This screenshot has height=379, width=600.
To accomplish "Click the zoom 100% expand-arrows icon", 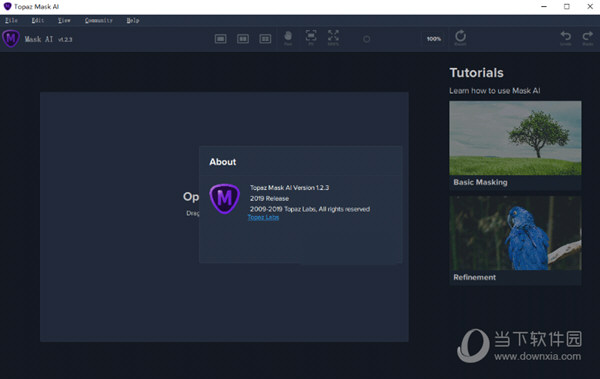I will 333,38.
